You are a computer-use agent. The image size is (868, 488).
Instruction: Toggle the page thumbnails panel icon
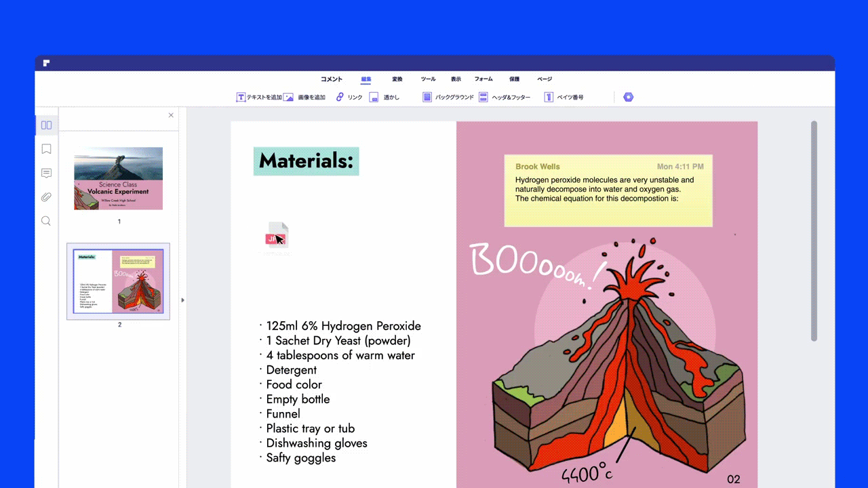coord(46,125)
